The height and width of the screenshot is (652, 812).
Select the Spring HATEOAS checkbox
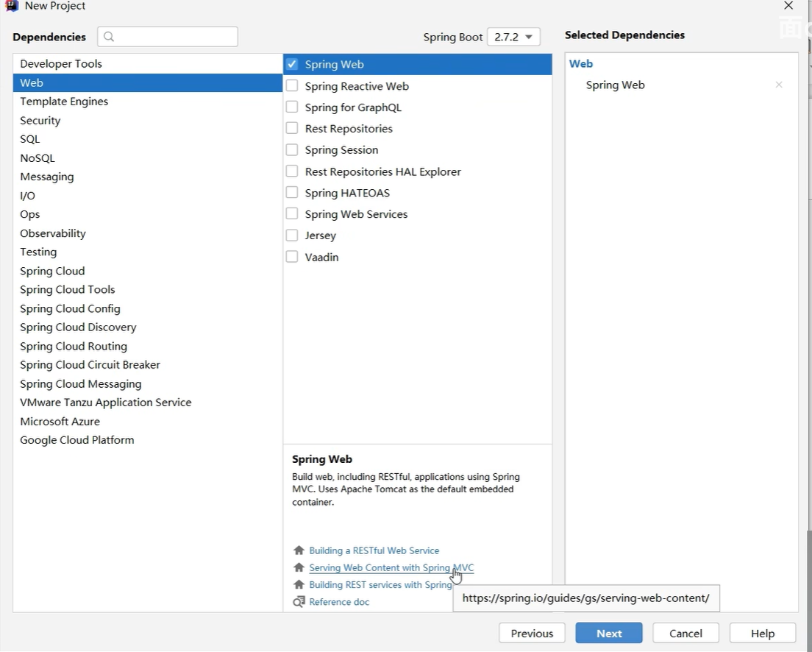pyautogui.click(x=292, y=192)
